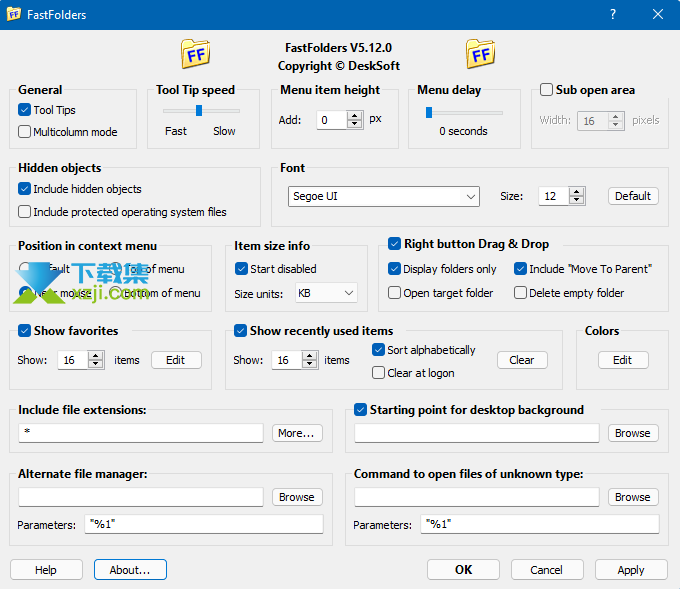
Task: Browse for Alternate file manager
Action: (297, 497)
